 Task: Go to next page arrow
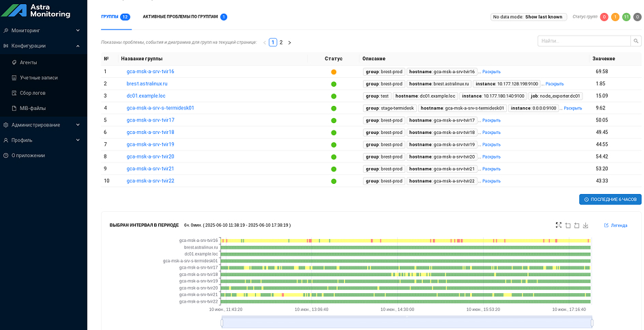(289, 42)
